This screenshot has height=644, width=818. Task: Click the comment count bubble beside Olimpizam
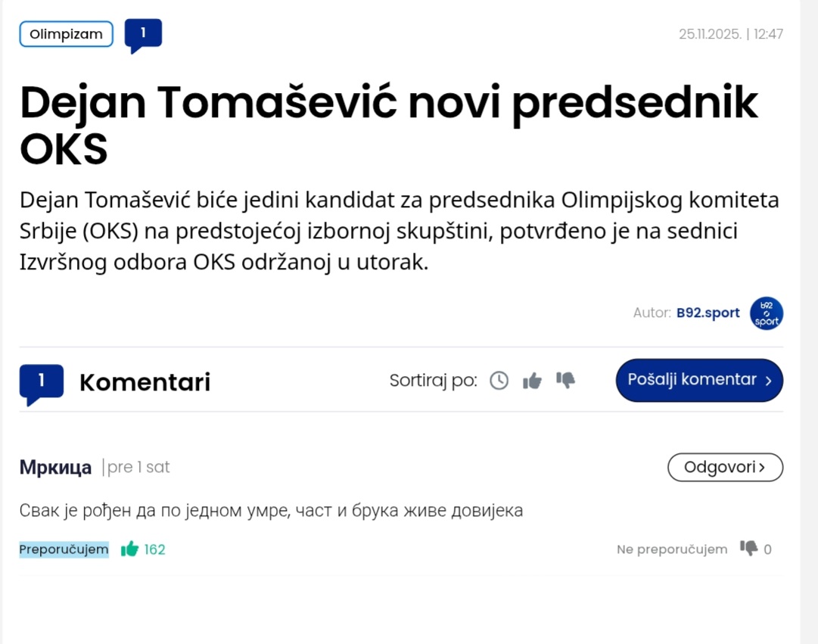[143, 34]
